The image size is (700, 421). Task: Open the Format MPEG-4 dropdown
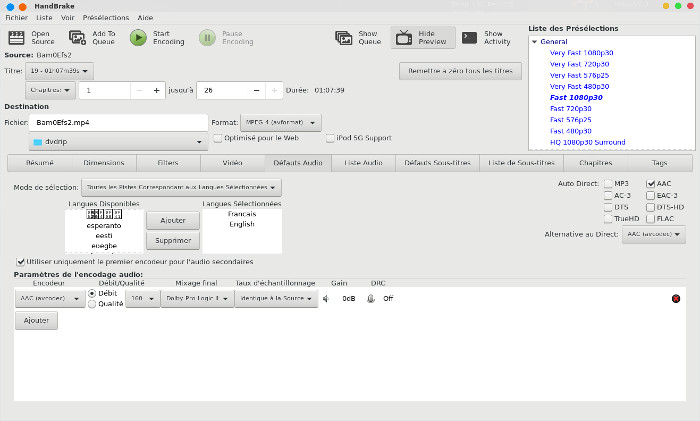click(281, 122)
